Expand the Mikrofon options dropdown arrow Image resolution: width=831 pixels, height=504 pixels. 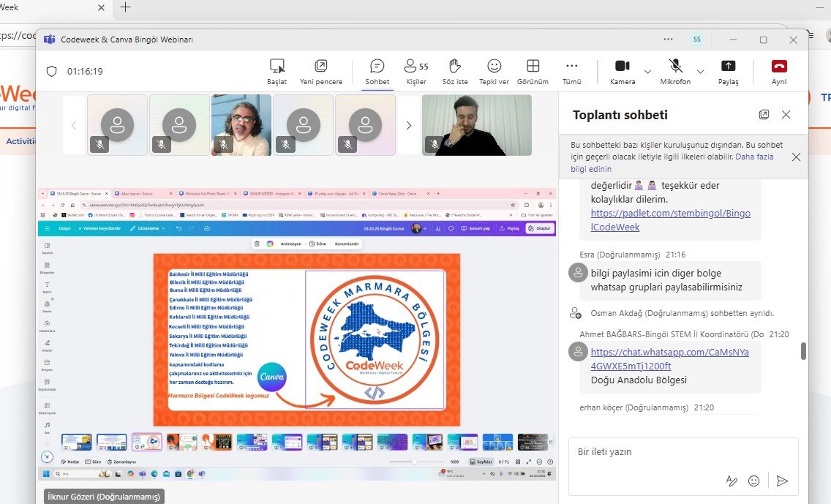(700, 72)
